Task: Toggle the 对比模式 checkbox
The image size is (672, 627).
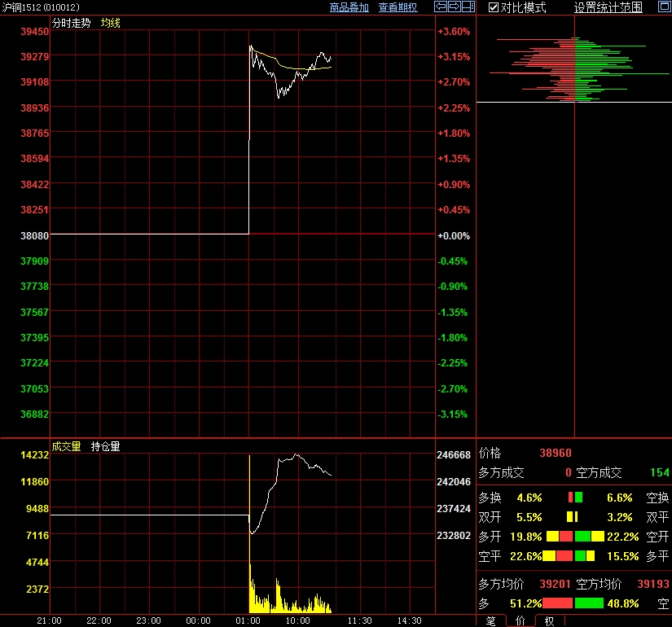Action: click(x=494, y=7)
